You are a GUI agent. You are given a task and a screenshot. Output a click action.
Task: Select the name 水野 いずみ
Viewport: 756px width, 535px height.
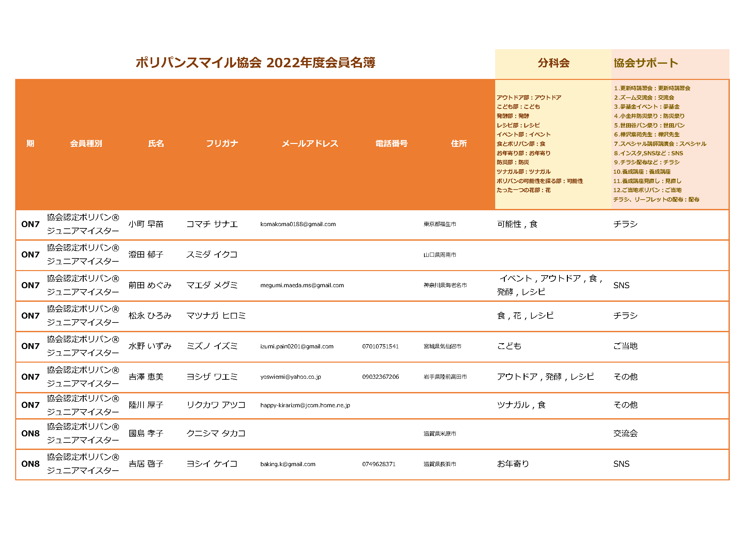coord(150,346)
